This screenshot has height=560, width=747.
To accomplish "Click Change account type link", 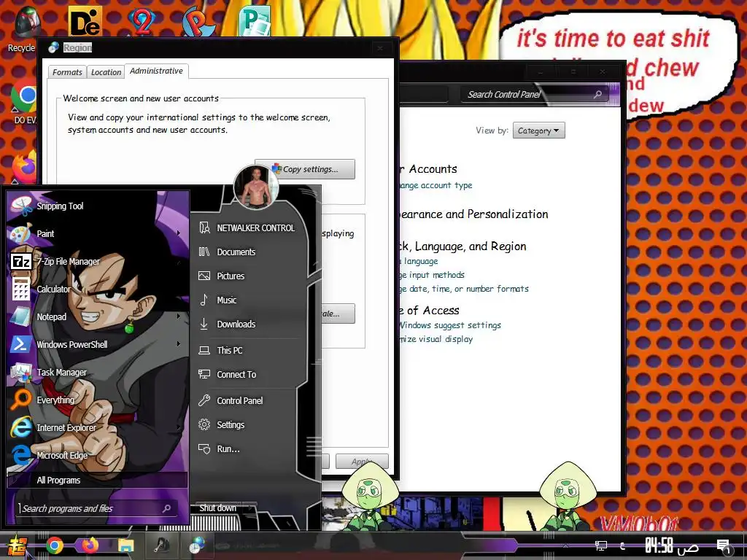I will (436, 185).
